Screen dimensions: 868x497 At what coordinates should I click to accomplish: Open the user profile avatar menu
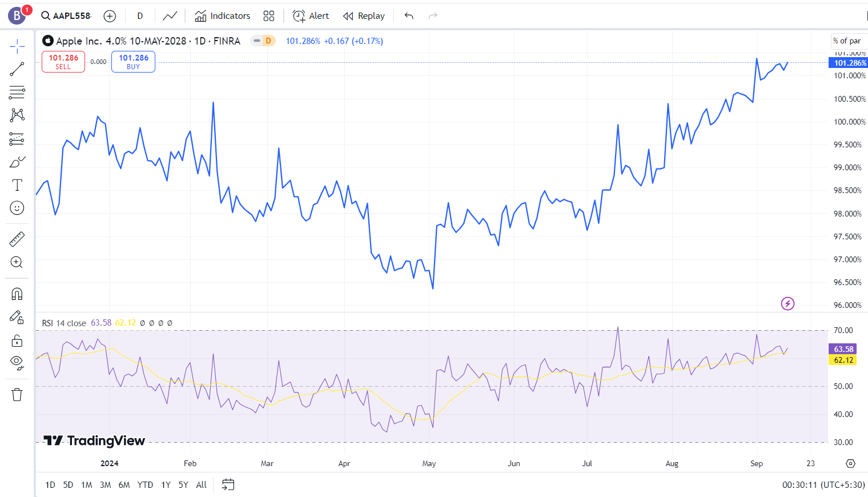point(17,15)
